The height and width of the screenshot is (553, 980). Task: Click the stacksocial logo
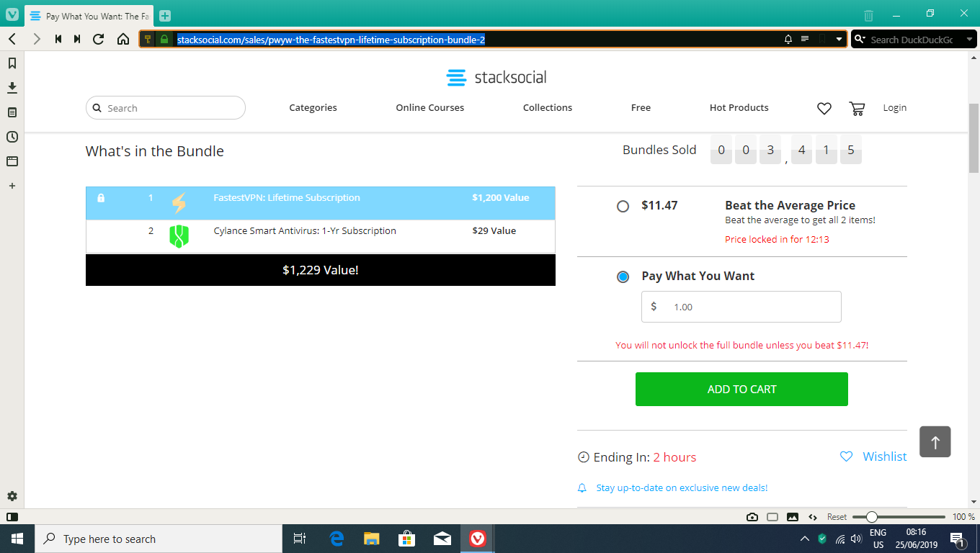[x=496, y=77]
